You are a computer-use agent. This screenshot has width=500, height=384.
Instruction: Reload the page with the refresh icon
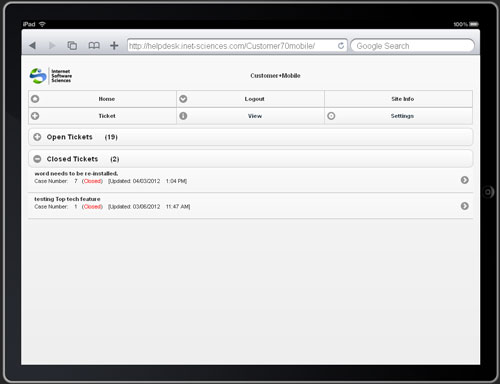(x=341, y=46)
